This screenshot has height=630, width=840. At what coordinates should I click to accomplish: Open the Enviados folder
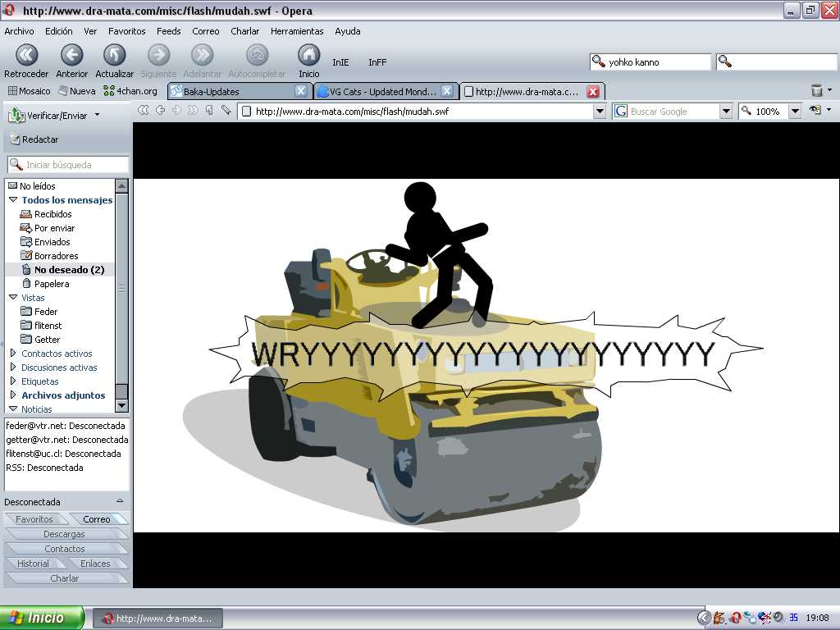(x=45, y=242)
